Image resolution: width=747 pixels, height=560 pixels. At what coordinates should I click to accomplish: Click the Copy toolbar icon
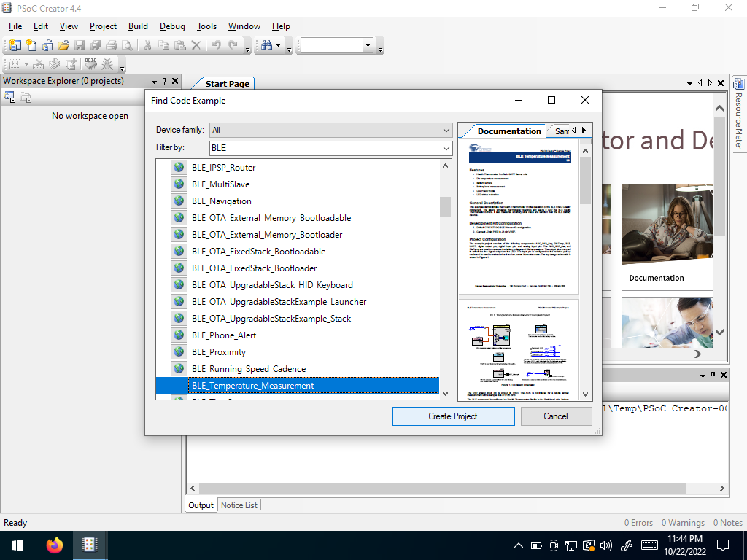[163, 46]
